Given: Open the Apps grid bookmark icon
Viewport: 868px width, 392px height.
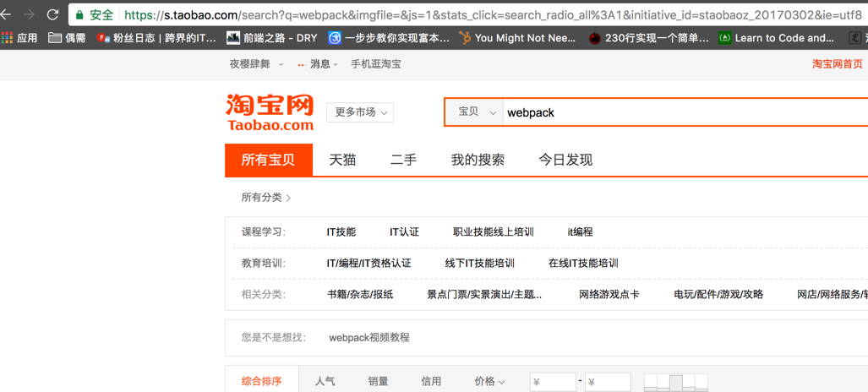Looking at the screenshot, I should (x=7, y=38).
